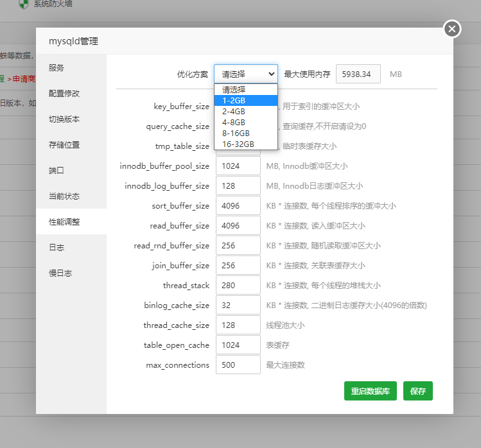Choose the 1-2GB optimization option

pyautogui.click(x=246, y=101)
